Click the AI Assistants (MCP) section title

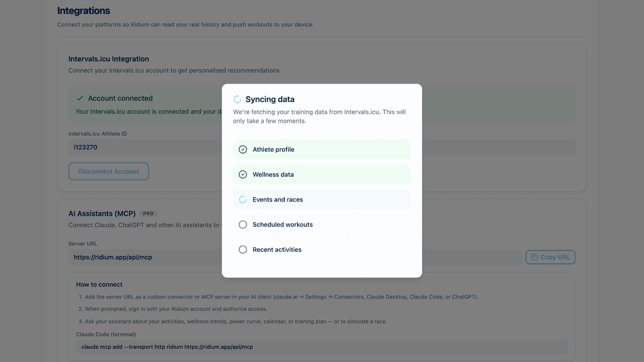(102, 213)
